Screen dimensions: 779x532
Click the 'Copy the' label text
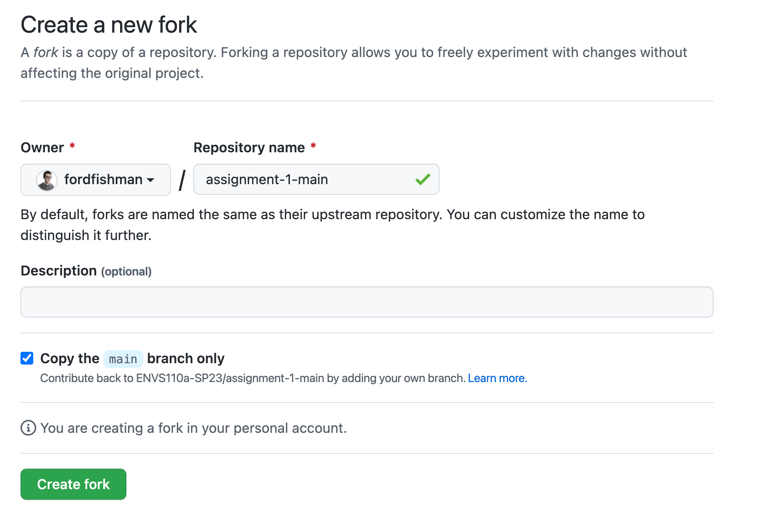click(70, 358)
